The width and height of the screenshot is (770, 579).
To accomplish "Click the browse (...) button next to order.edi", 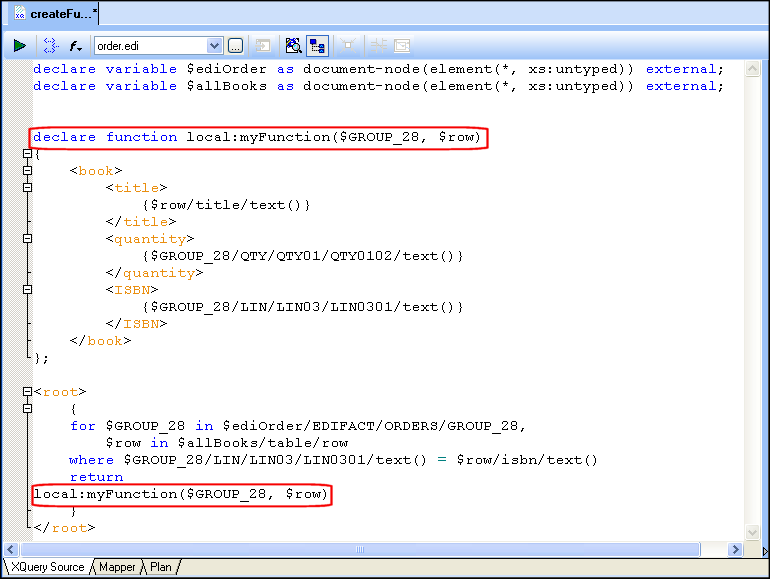I will [235, 46].
